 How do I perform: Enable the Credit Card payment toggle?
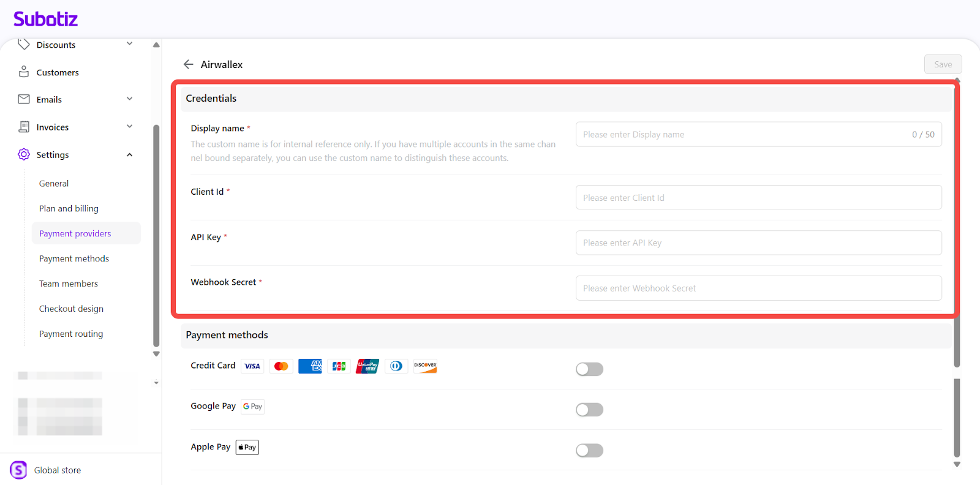(589, 369)
